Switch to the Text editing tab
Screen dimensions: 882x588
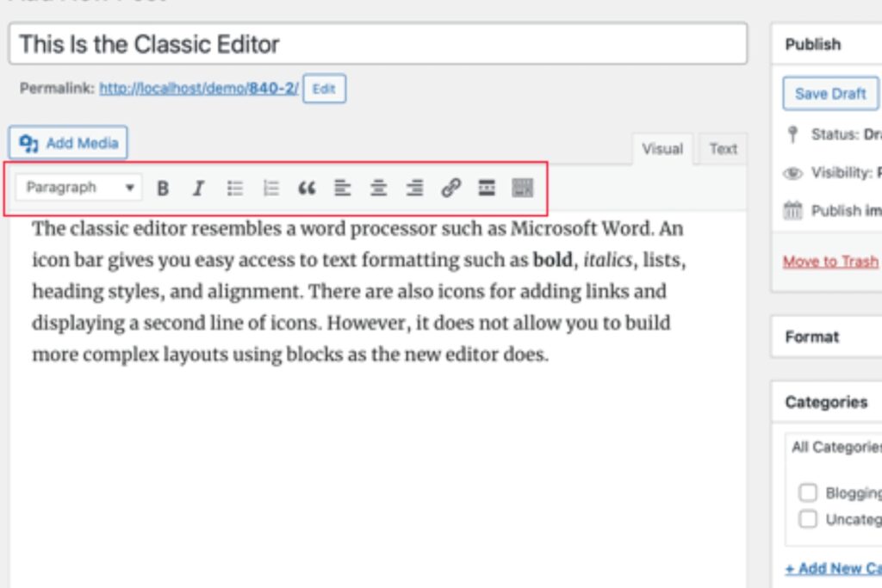pos(724,149)
